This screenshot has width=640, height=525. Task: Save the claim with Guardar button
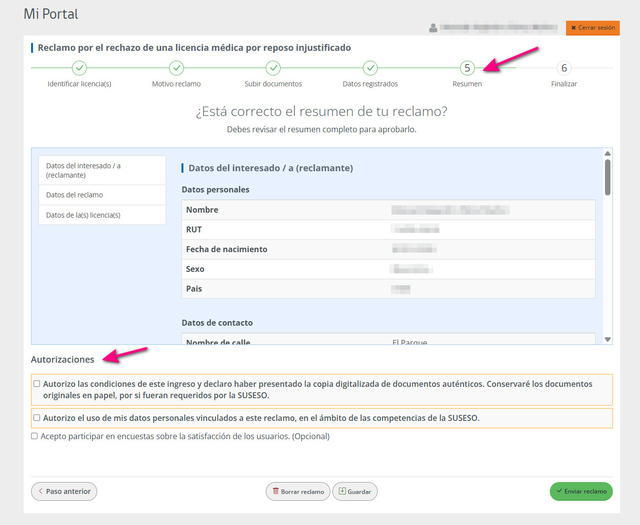click(x=355, y=491)
